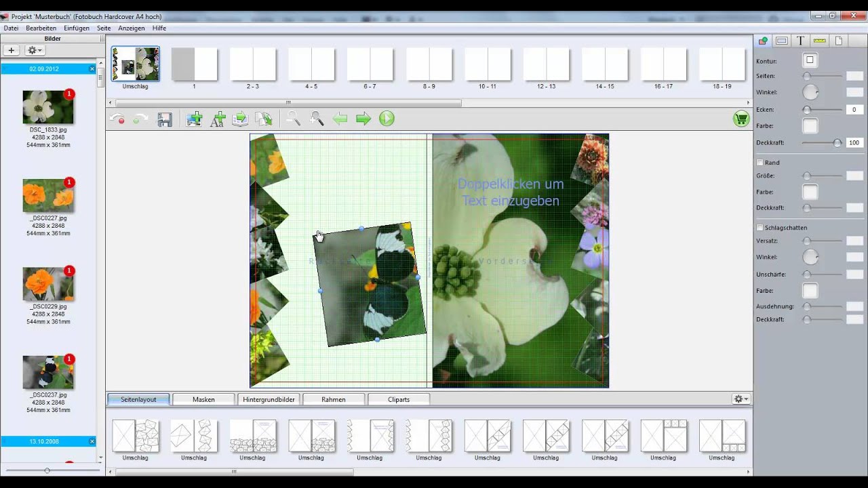This screenshot has width=868, height=488.
Task: Select the DSC_1833.jpg image thumbnail
Action: coord(48,107)
